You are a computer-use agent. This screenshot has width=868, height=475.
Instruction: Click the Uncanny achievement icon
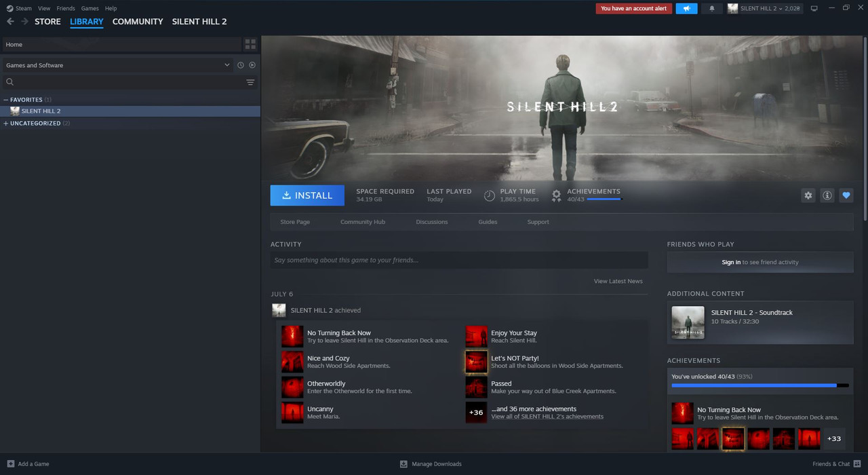point(292,413)
